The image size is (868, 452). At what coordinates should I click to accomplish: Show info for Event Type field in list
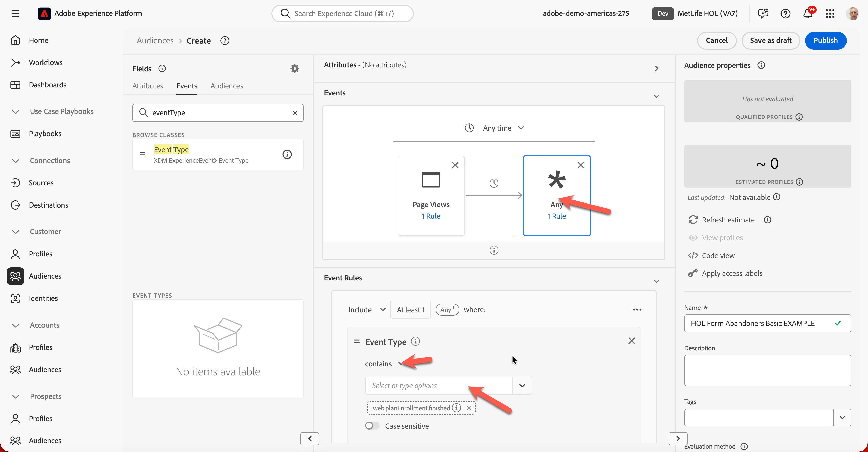tap(287, 154)
